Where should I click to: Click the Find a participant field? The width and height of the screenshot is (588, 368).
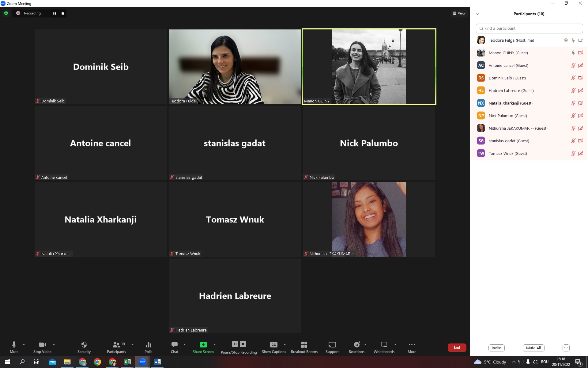click(x=529, y=28)
